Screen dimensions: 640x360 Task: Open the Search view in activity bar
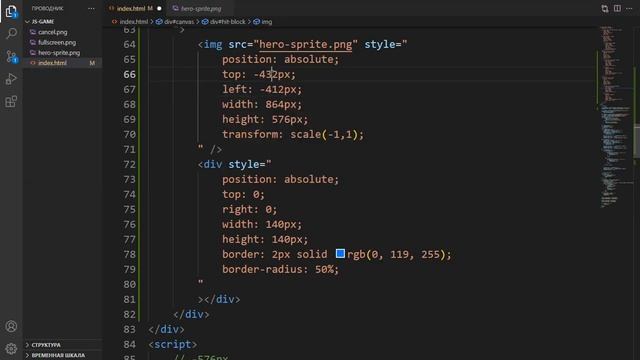point(11,33)
